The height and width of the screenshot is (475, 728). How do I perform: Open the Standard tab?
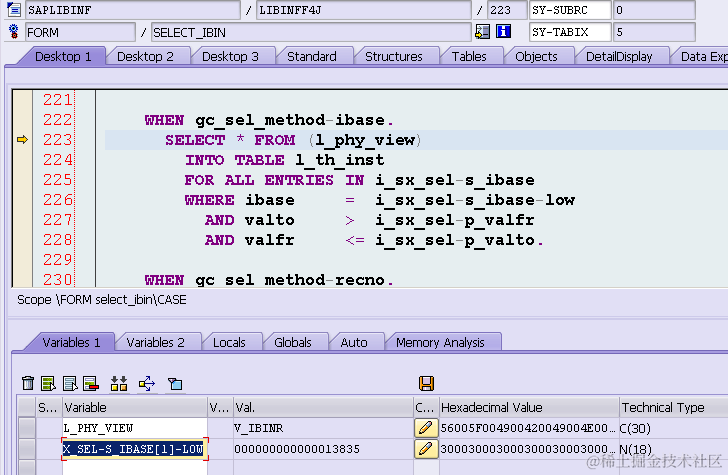tap(312, 57)
